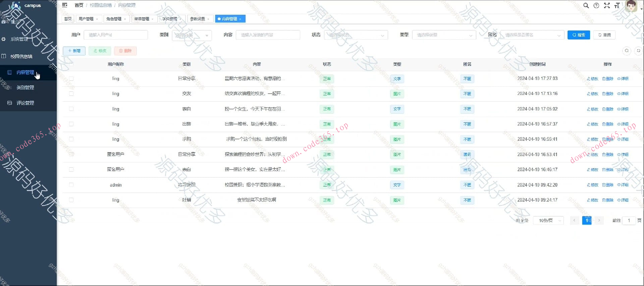644x286 pixels.
Task: Open the 状态 status filter dropdown
Action: pos(356,35)
